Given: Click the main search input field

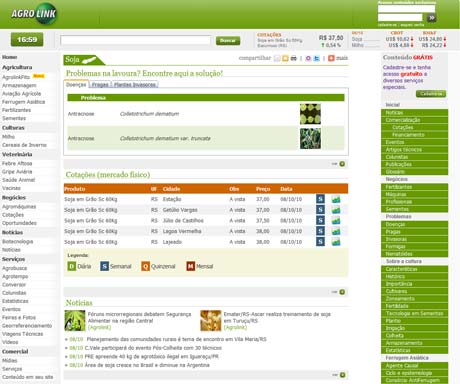Looking at the screenshot, I should click(135, 40).
